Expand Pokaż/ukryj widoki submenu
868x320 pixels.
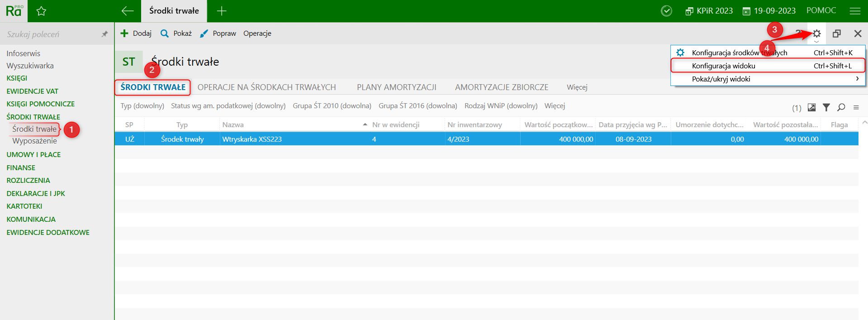click(x=768, y=79)
